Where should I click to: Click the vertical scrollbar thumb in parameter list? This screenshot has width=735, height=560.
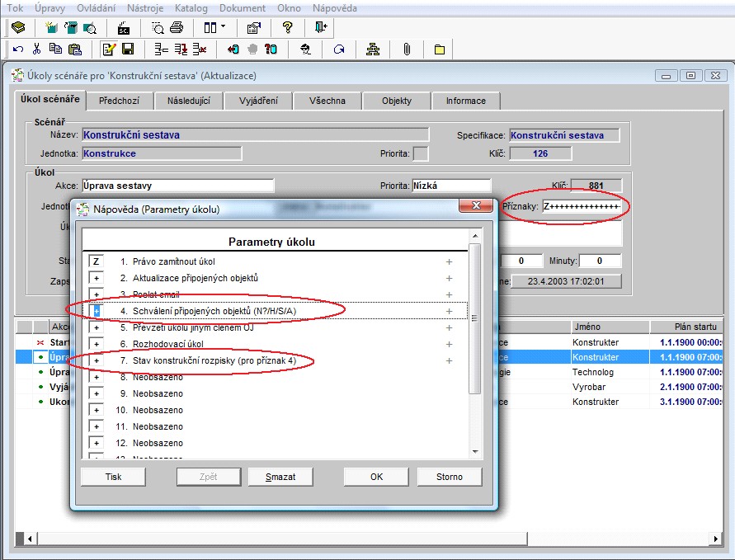(475, 318)
